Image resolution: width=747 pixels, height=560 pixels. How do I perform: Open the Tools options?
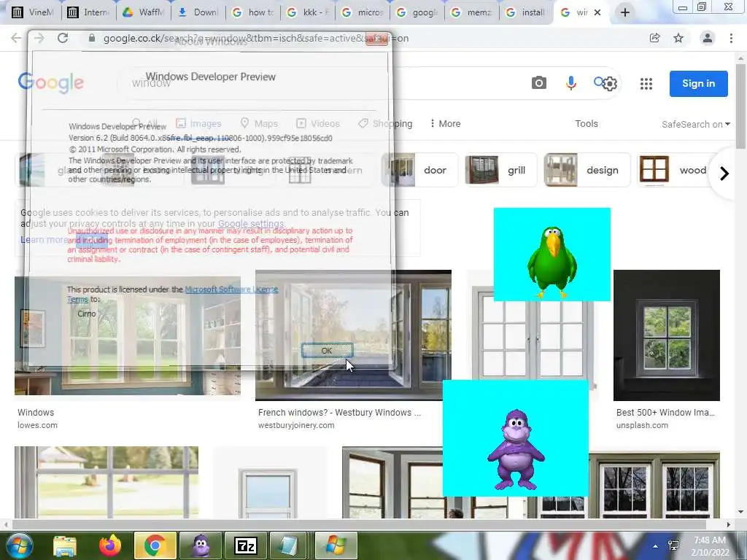pos(586,123)
